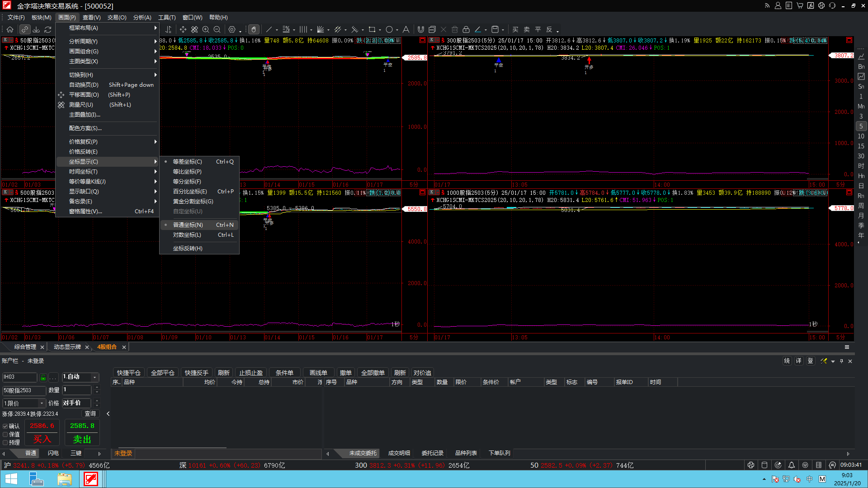This screenshot has height=488, width=868.
Task: Select 百分比坐标(E) option
Action: (x=199, y=192)
